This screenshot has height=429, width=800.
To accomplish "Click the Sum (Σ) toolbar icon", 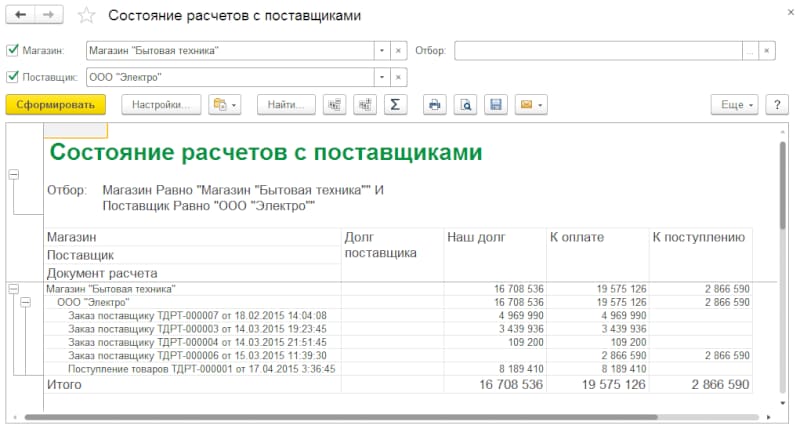I will [395, 104].
